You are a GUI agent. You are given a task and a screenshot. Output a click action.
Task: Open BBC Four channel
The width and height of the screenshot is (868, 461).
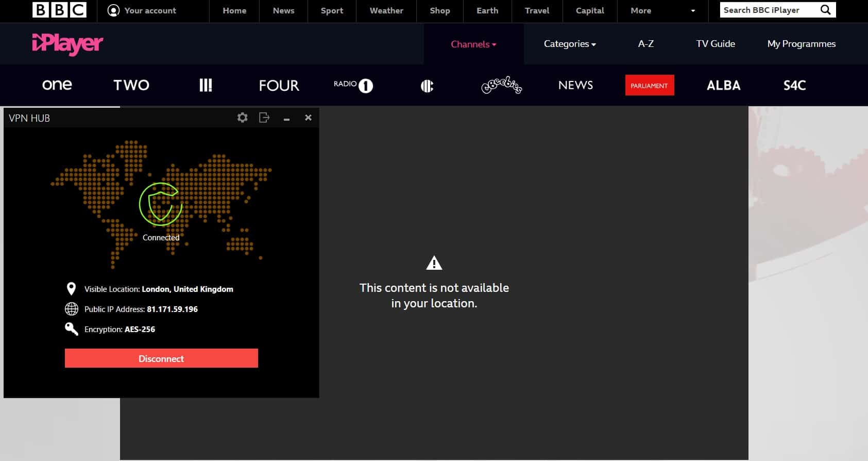pyautogui.click(x=279, y=85)
